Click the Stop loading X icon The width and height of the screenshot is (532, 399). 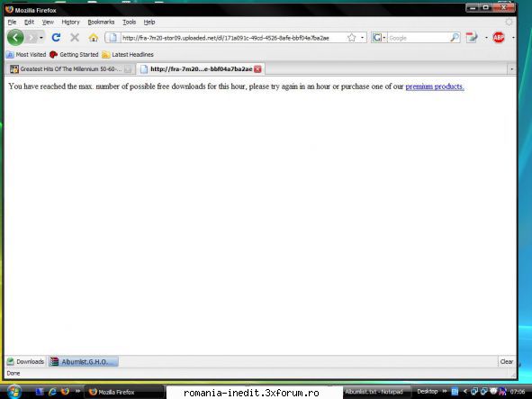click(x=75, y=37)
